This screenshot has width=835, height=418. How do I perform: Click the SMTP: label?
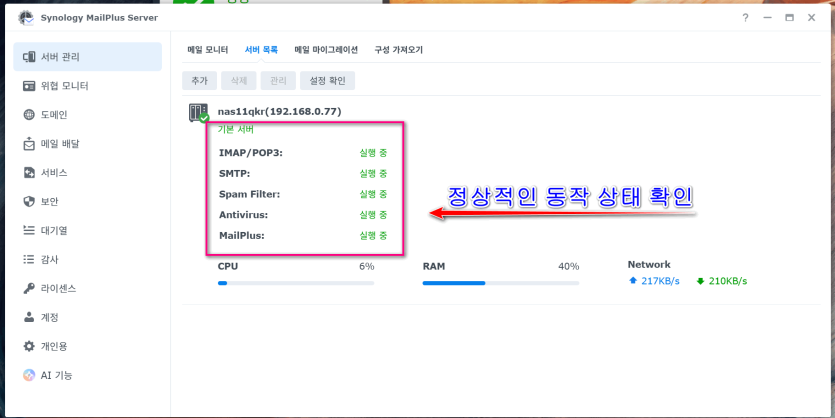point(234,174)
